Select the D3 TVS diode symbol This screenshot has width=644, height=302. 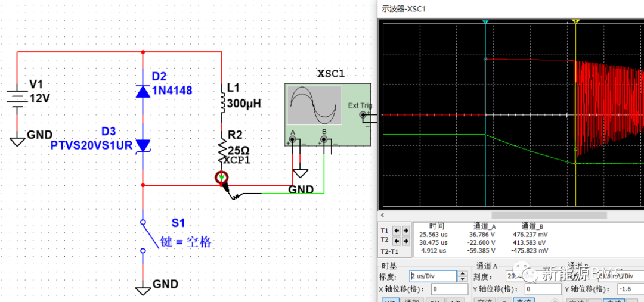(143, 146)
